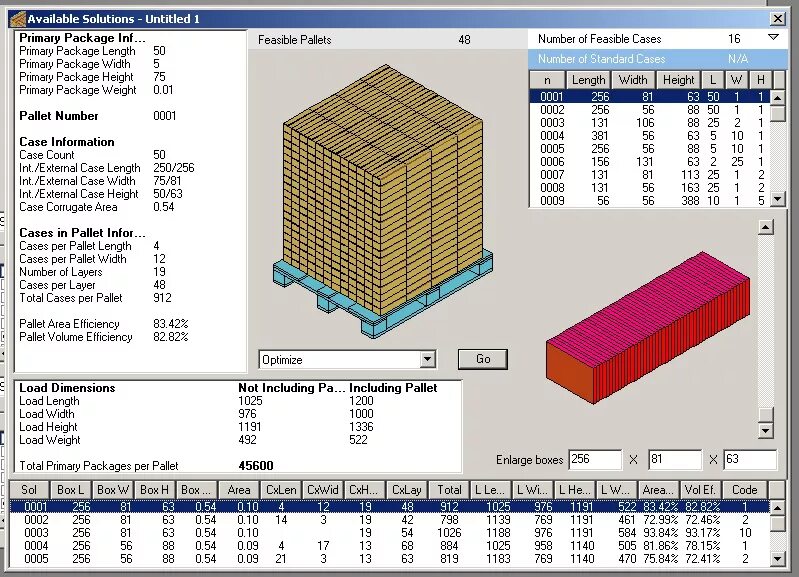The height and width of the screenshot is (577, 799).
Task: Select solution row 0002 in the solutions table
Action: click(389, 520)
